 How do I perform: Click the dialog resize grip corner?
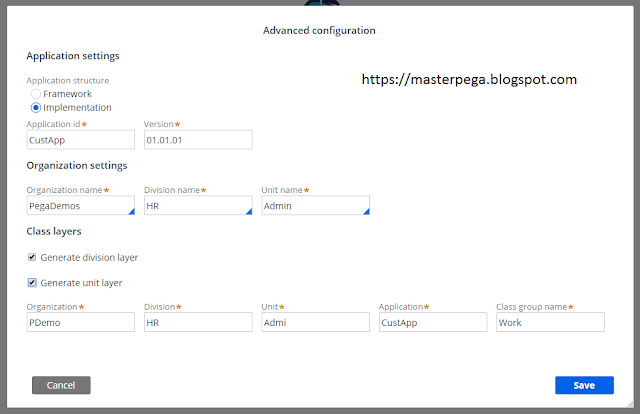pos(630,404)
